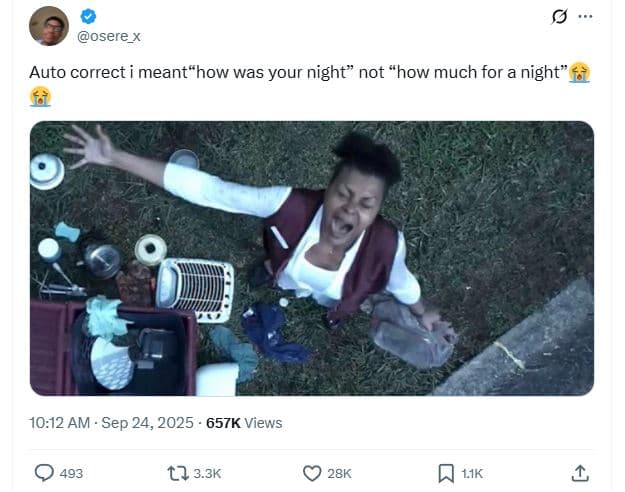Click the crying emoji on the second line
Screen dimensions: 625x492
point(40,97)
